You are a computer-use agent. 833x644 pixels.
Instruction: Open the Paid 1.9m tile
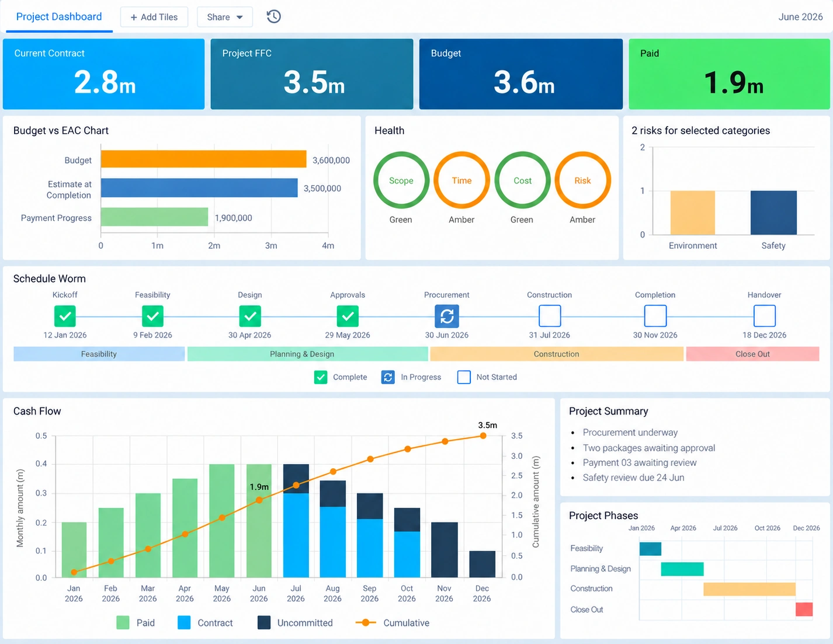click(x=730, y=74)
